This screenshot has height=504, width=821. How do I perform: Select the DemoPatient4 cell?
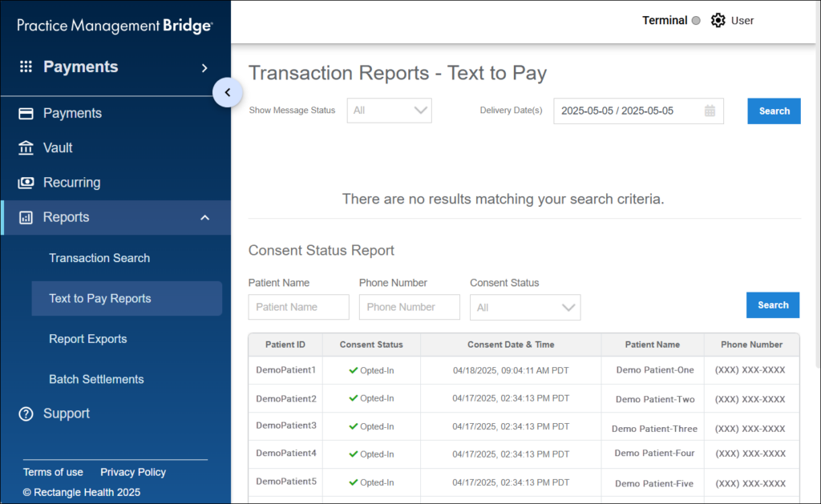point(286,454)
